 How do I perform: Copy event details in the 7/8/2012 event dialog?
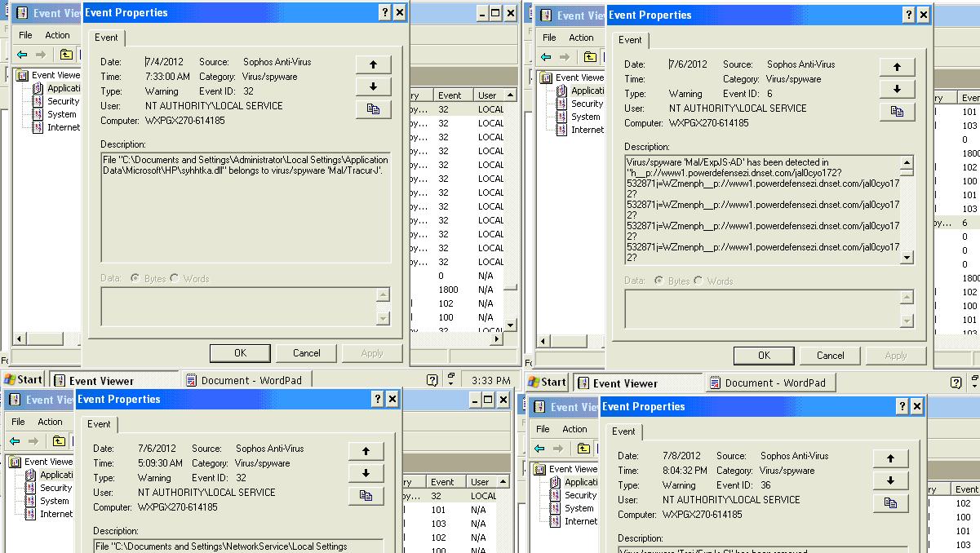(890, 502)
